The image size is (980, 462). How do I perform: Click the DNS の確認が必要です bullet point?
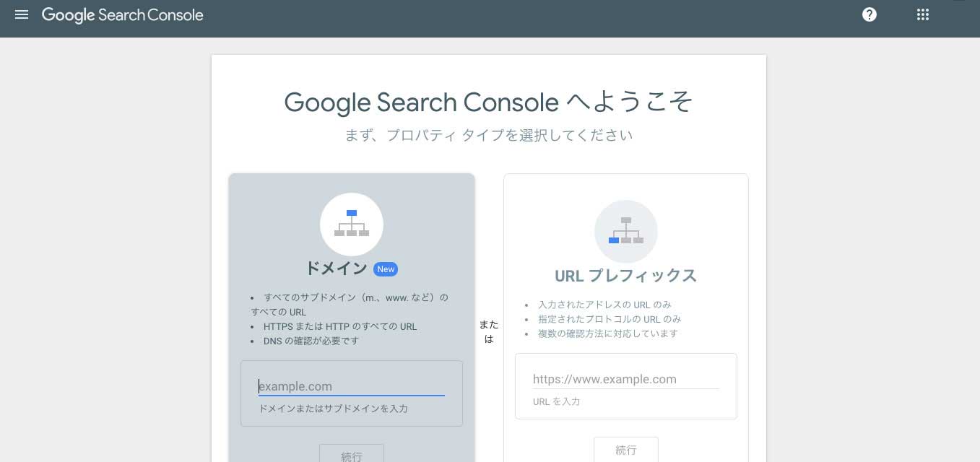[x=311, y=341]
